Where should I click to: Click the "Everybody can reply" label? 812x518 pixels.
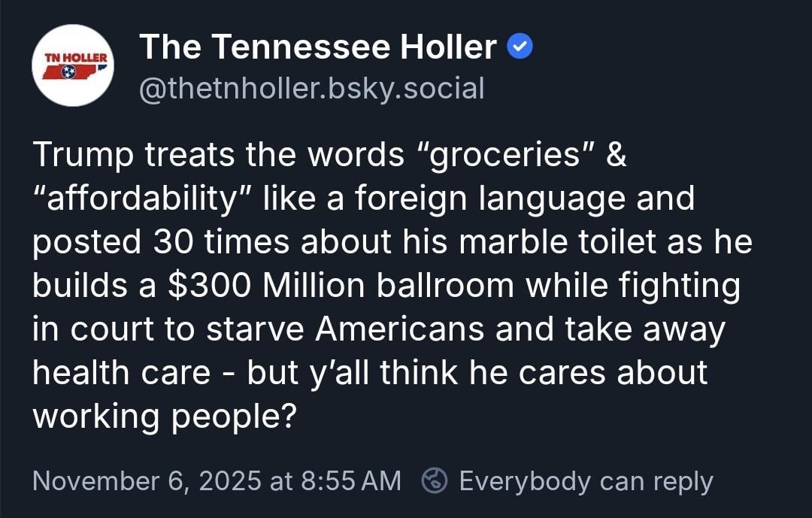[x=586, y=480]
